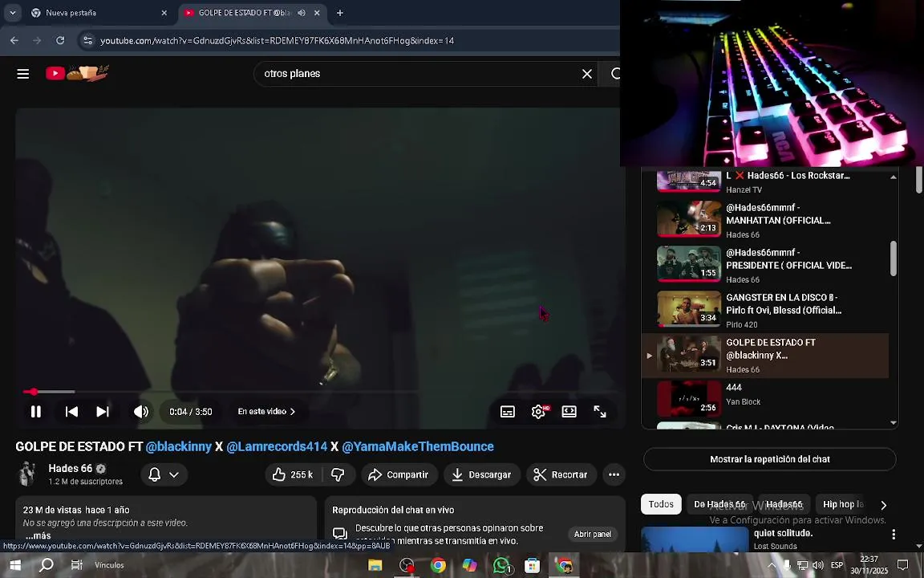
Task: Pause the playing video
Action: [36, 412]
